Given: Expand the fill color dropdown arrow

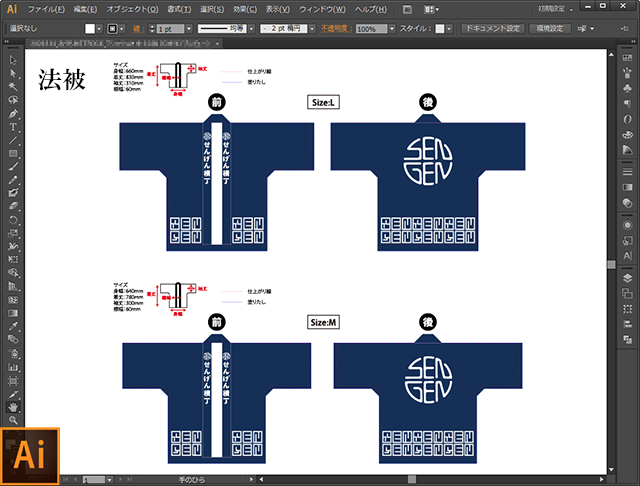Looking at the screenshot, I should pyautogui.click(x=99, y=29).
